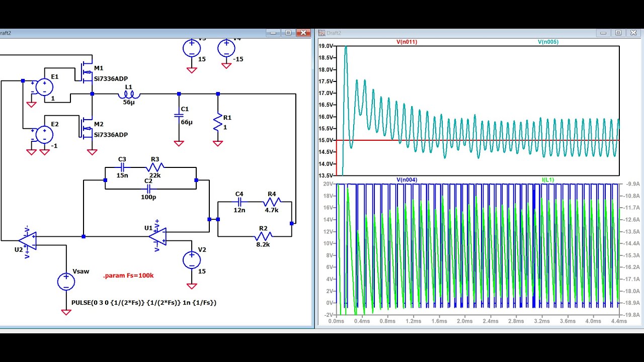
Task: Click the C2 capacitor symbol
Action: [x=148, y=189]
